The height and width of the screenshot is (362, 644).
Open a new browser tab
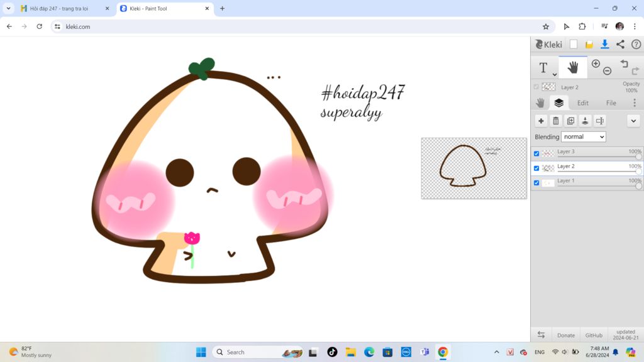click(x=222, y=8)
